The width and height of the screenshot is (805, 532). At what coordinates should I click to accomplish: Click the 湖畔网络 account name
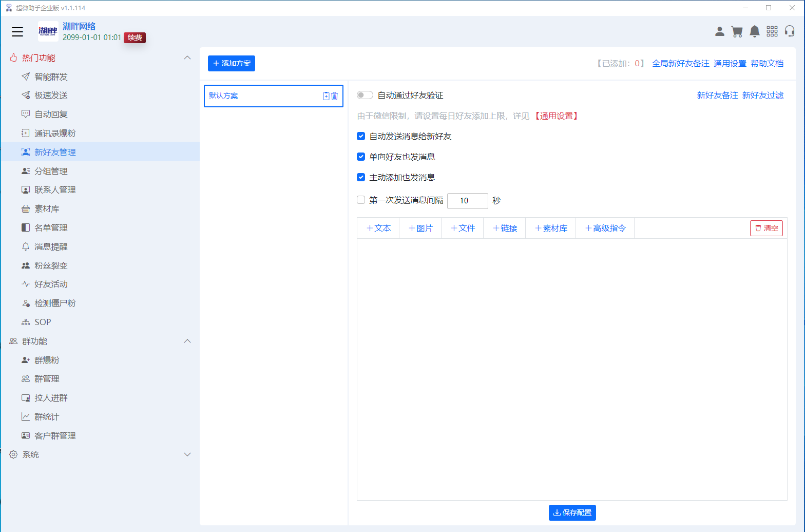pos(79,26)
